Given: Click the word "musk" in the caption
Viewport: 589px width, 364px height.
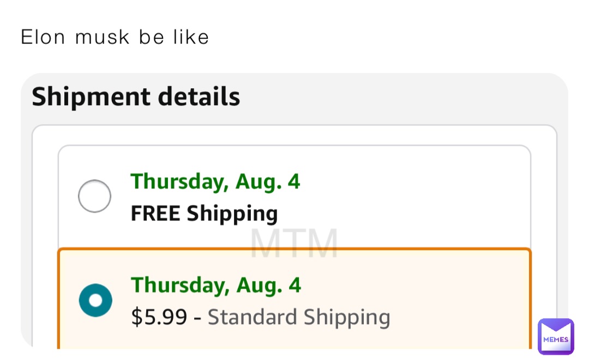Looking at the screenshot, I should click(103, 37).
